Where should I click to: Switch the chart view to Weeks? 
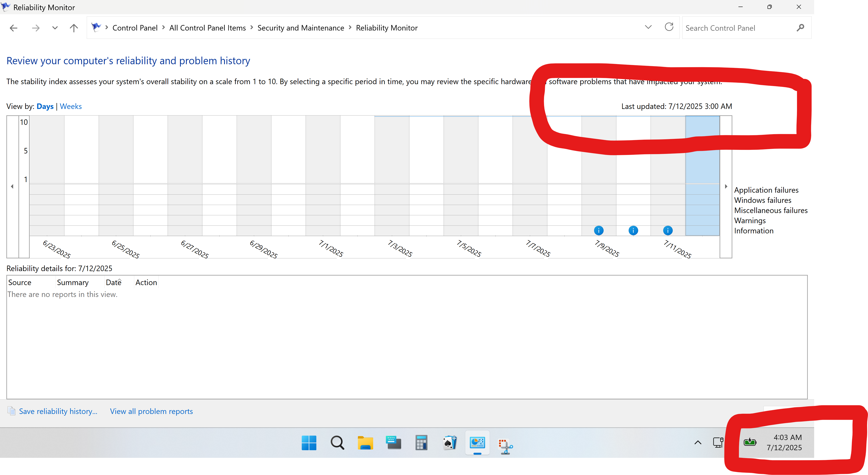pos(71,106)
